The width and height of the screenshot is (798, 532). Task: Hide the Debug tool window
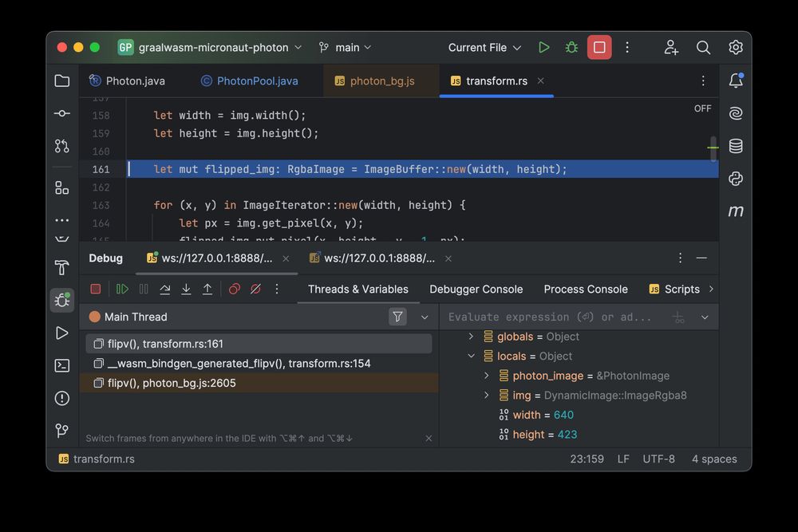point(701,258)
